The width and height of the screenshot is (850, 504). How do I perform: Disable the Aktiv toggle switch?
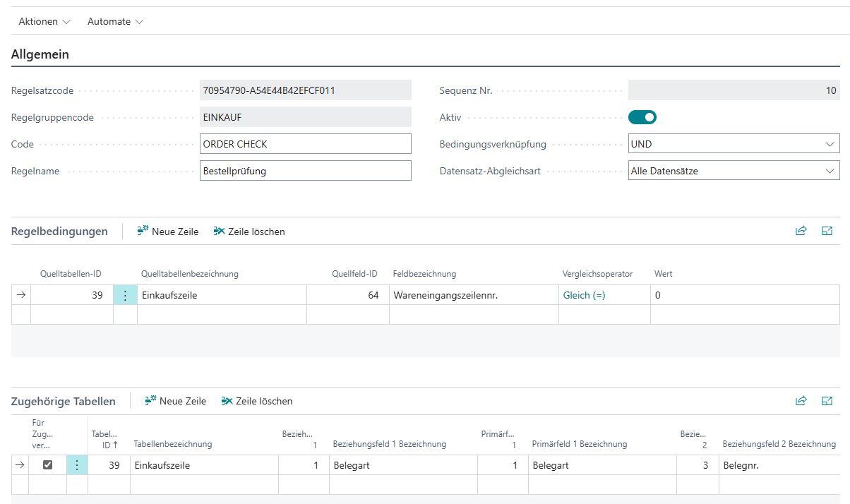(x=642, y=117)
